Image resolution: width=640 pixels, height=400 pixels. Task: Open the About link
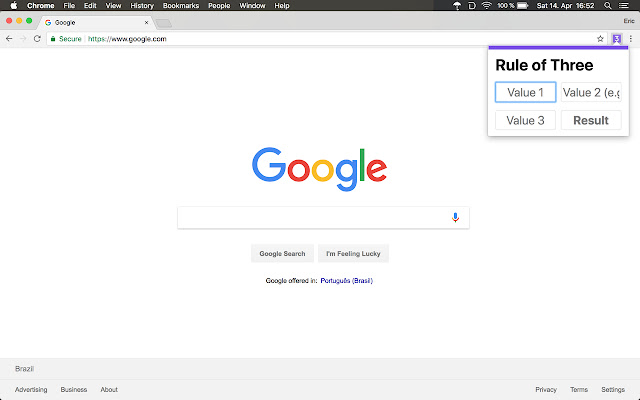[x=109, y=389]
